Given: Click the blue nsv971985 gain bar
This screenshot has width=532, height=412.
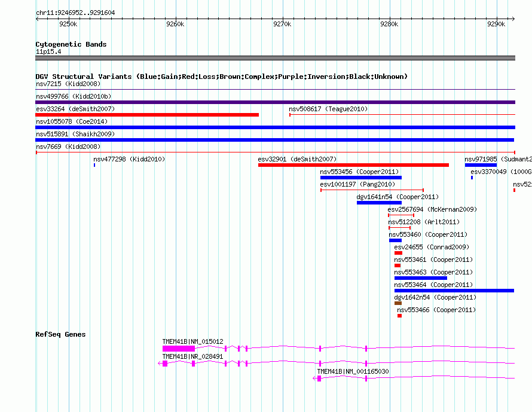Looking at the screenshot, I should coord(481,165).
